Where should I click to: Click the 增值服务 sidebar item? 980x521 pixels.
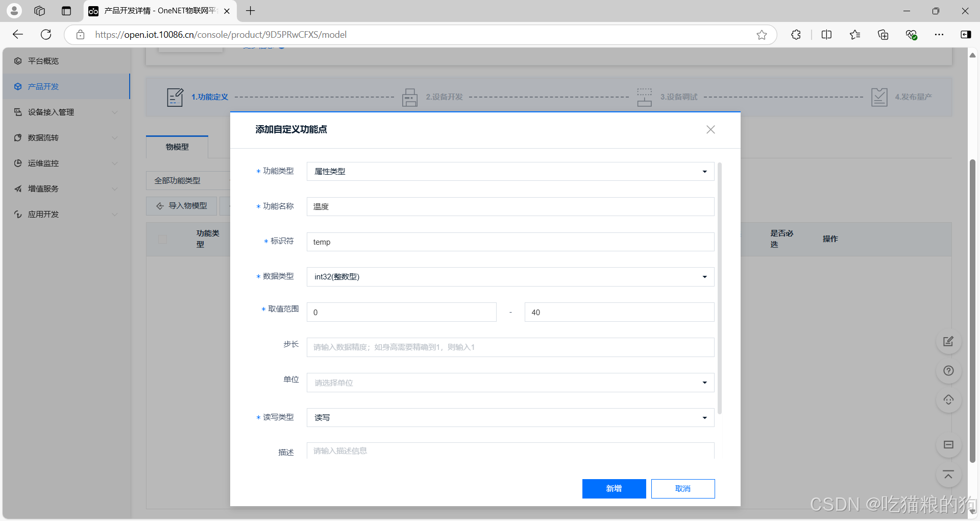43,188
